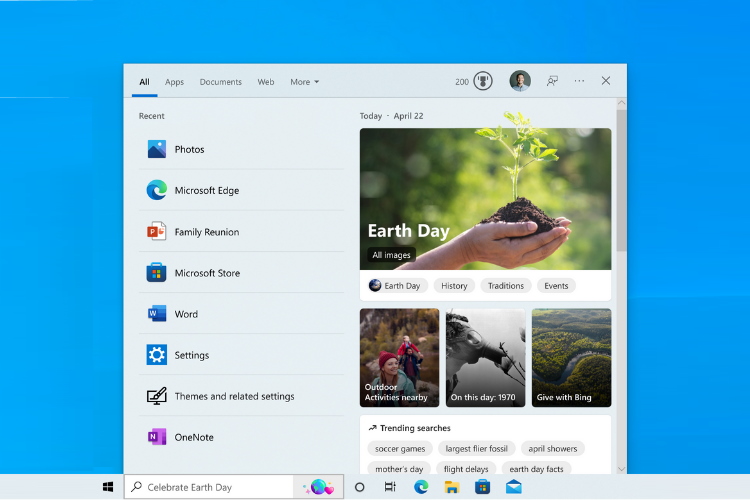This screenshot has height=500, width=750.
Task: Click the Celebrate Earth Day search box
Action: (210, 487)
